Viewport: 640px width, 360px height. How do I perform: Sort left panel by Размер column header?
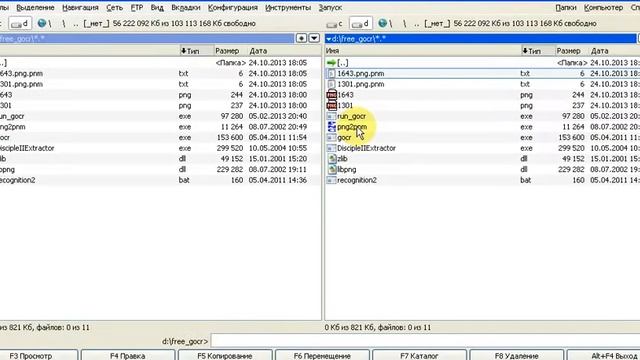tap(231, 51)
